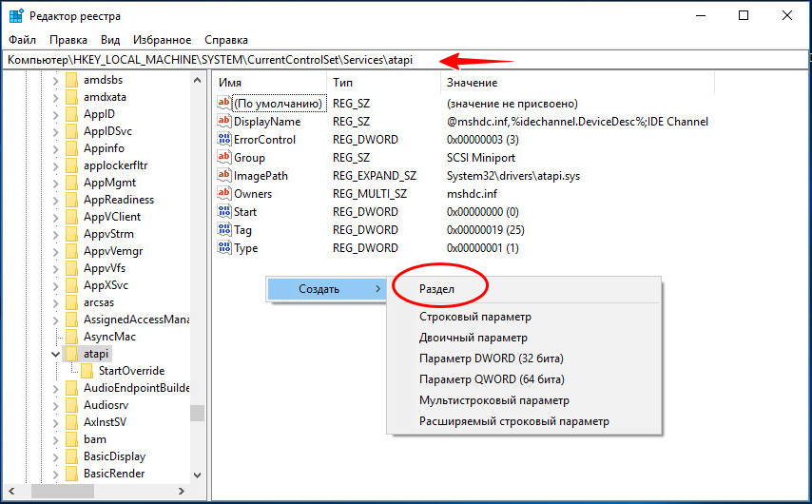Click the AppMgmt folder icon
The image size is (812, 504).
pos(72,183)
